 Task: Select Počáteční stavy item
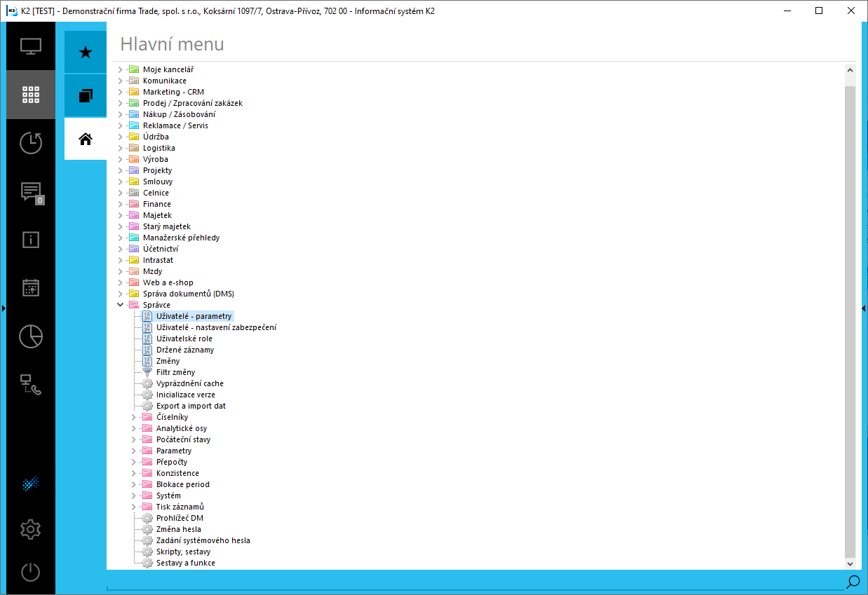(183, 439)
